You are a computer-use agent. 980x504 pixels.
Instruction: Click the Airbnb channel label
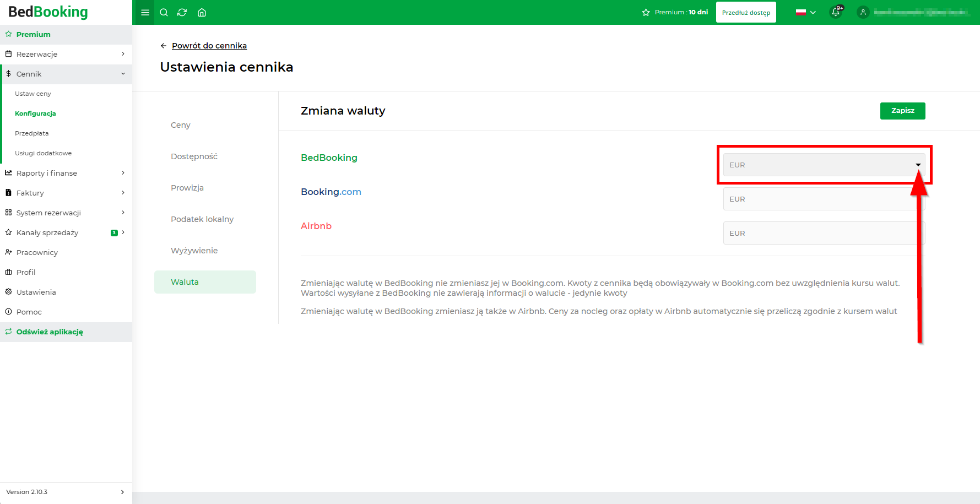(x=316, y=226)
